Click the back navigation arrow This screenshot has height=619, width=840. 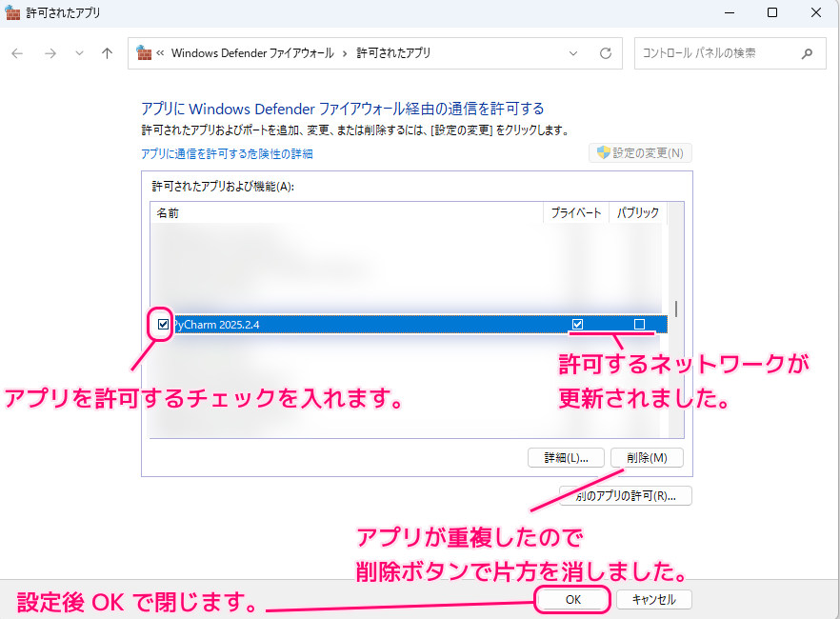point(17,53)
